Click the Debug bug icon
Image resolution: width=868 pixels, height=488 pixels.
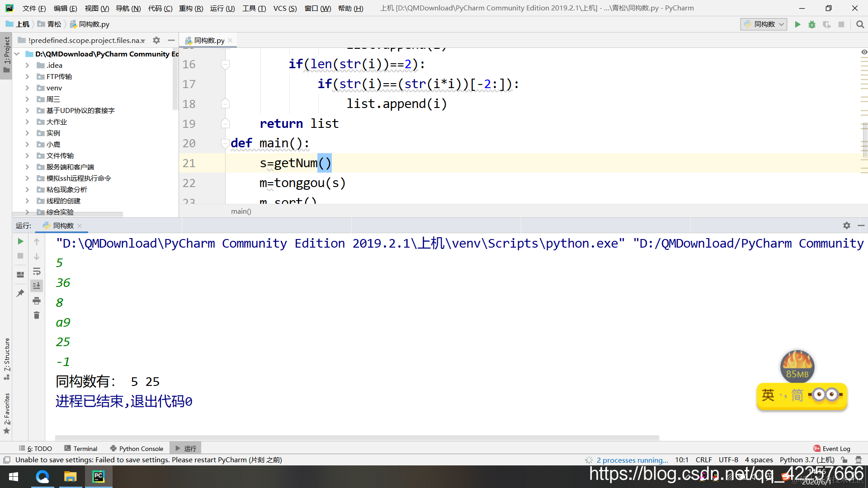[812, 24]
